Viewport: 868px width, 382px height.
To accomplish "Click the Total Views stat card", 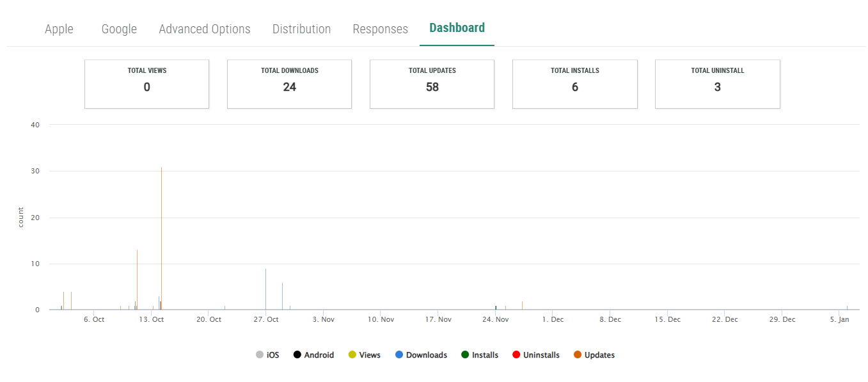I will [146, 84].
